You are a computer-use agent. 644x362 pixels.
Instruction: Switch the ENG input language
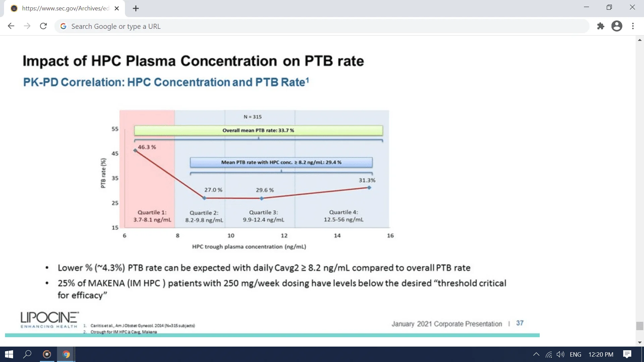(575, 354)
